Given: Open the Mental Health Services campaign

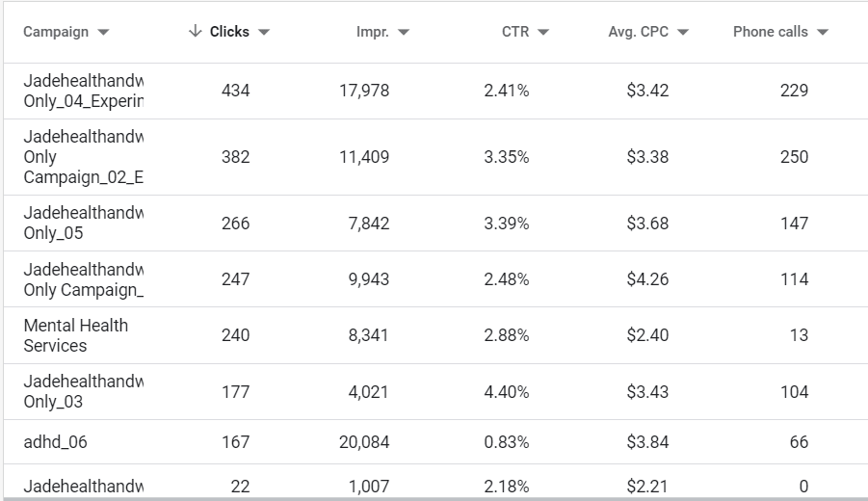Looking at the screenshot, I should pos(75,335).
